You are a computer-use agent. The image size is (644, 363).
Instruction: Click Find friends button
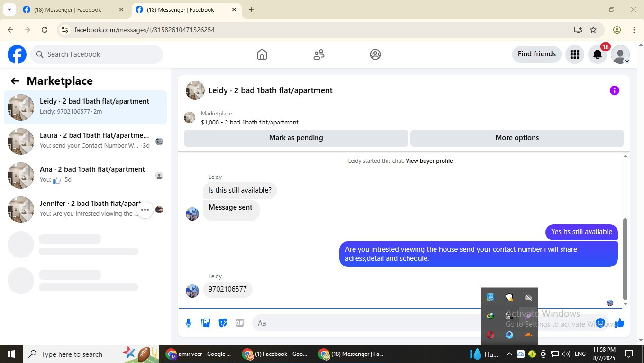tap(537, 54)
